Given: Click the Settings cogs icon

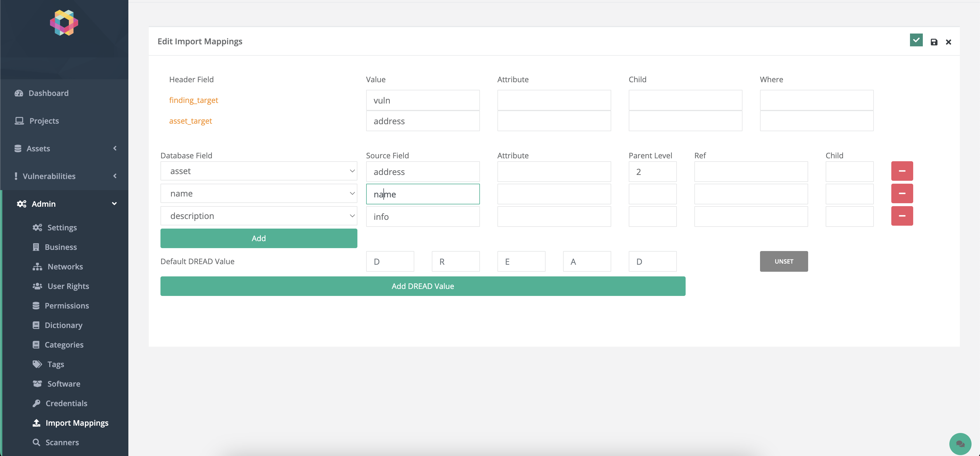Looking at the screenshot, I should (37, 227).
